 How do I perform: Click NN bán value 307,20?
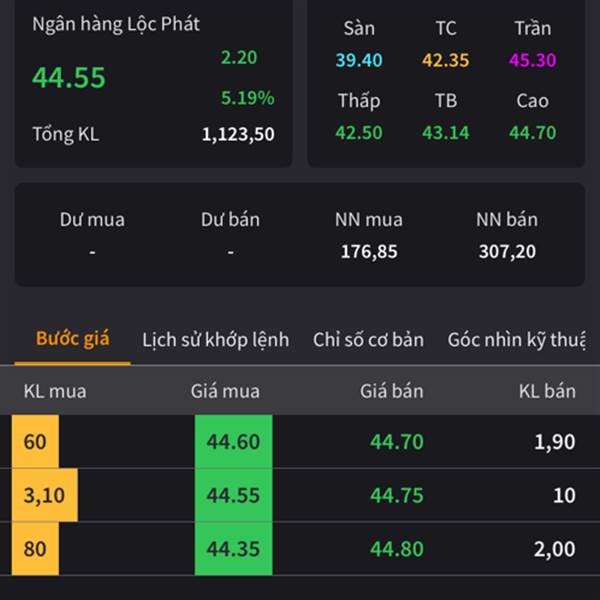point(507,252)
